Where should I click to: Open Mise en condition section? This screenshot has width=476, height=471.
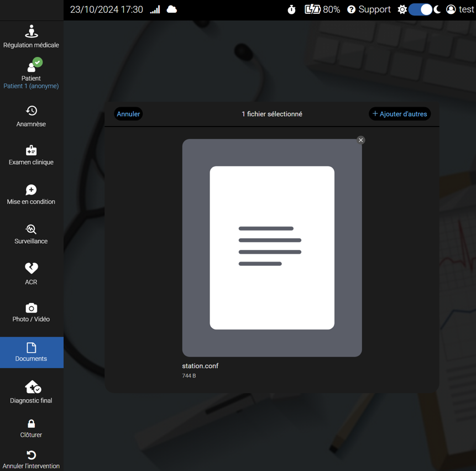tap(32, 195)
